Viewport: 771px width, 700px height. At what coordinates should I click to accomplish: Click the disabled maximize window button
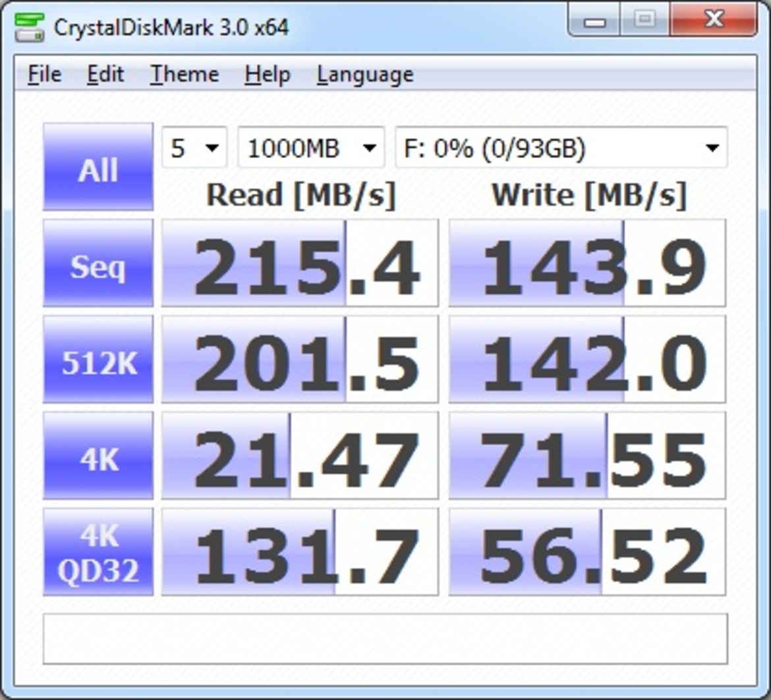pyautogui.click(x=644, y=20)
